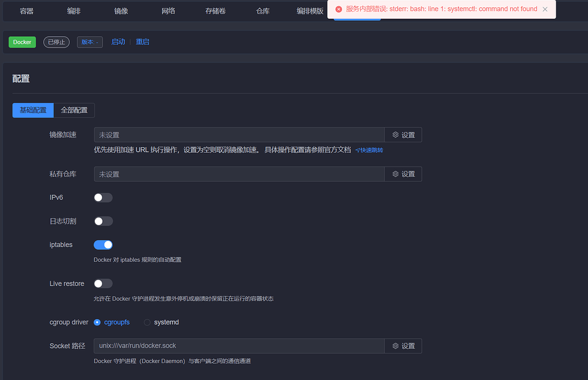Screen dimensions: 588x380
Task: Click the '日志切割' label
Action: [x=63, y=222]
